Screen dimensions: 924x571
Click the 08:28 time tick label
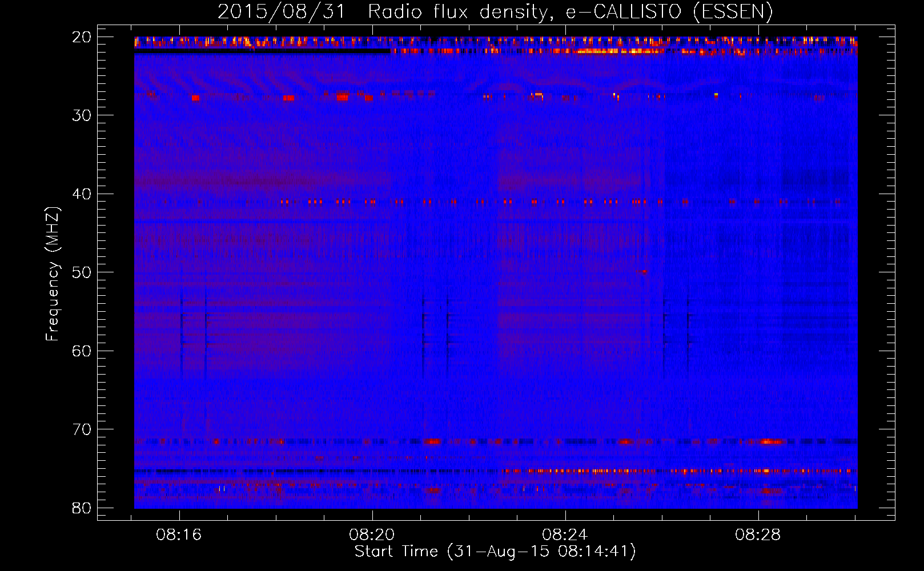point(758,535)
